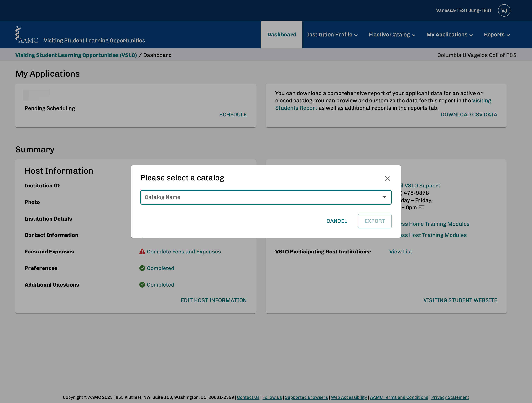Click VISITING STUDENT WEBSITE
Screen dimensions: 532x403
pos(460,300)
